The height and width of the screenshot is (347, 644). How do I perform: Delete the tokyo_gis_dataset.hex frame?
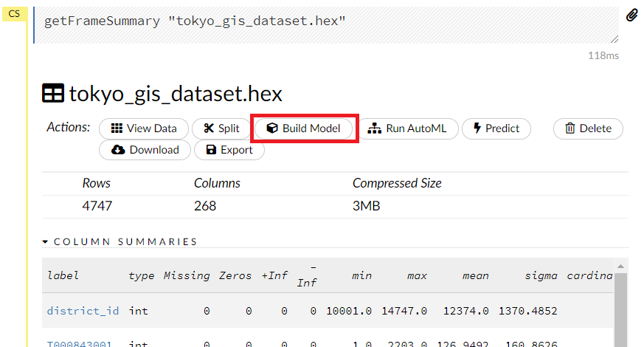[588, 128]
